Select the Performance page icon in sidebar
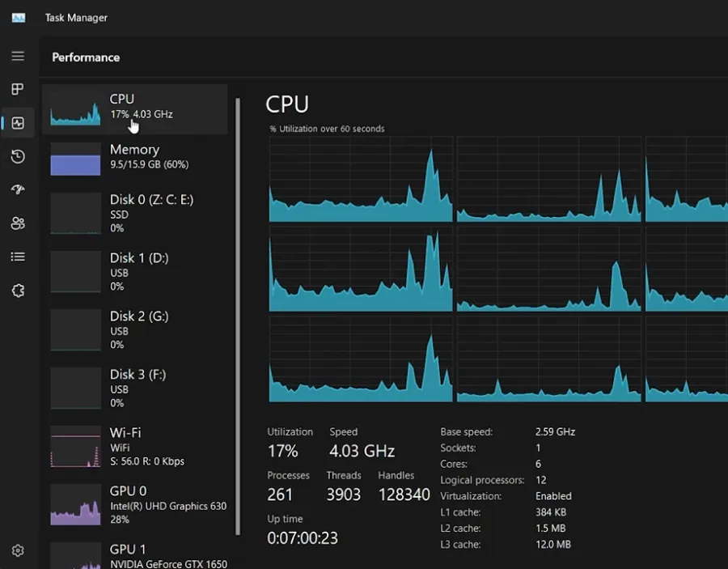The width and height of the screenshot is (728, 569). 18,123
